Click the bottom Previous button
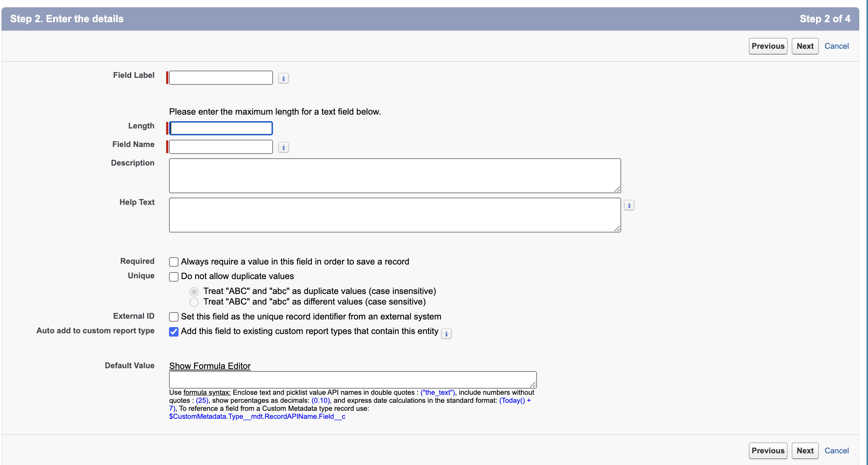 (x=768, y=451)
